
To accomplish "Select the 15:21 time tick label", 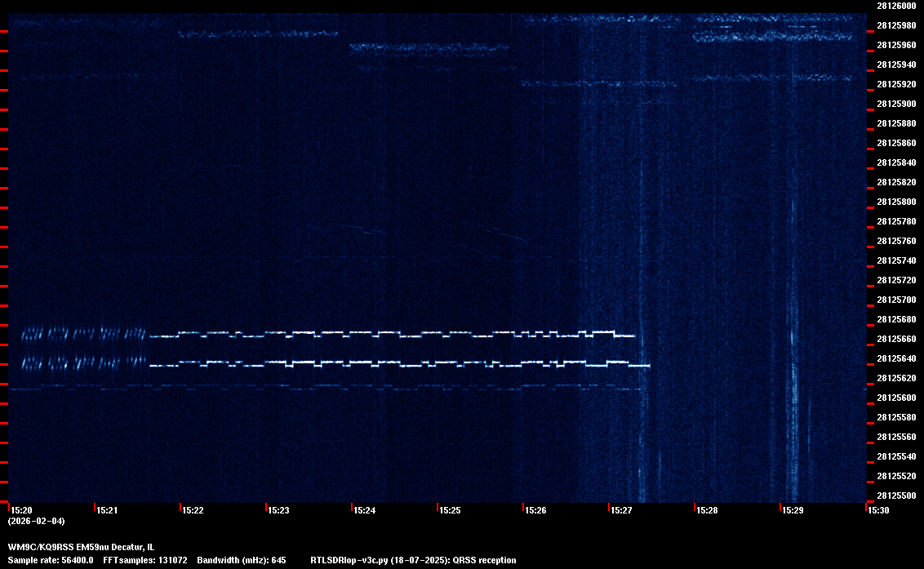I will point(107,511).
